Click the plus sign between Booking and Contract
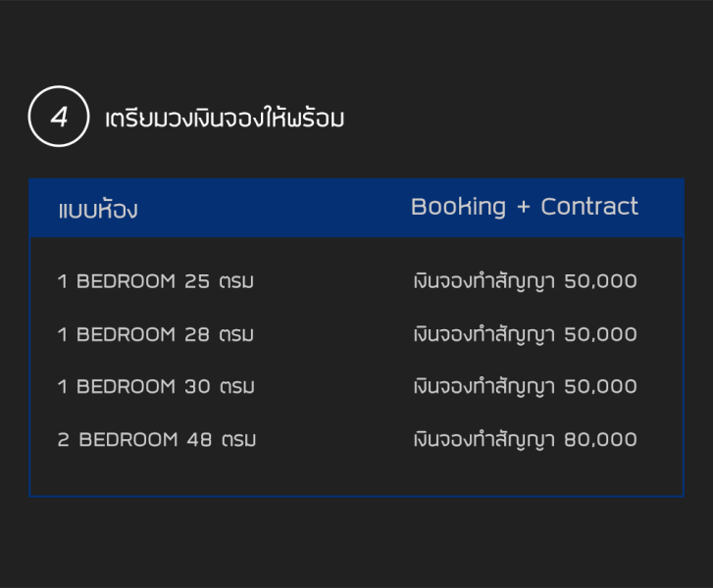This screenshot has height=588, width=713. (524, 208)
